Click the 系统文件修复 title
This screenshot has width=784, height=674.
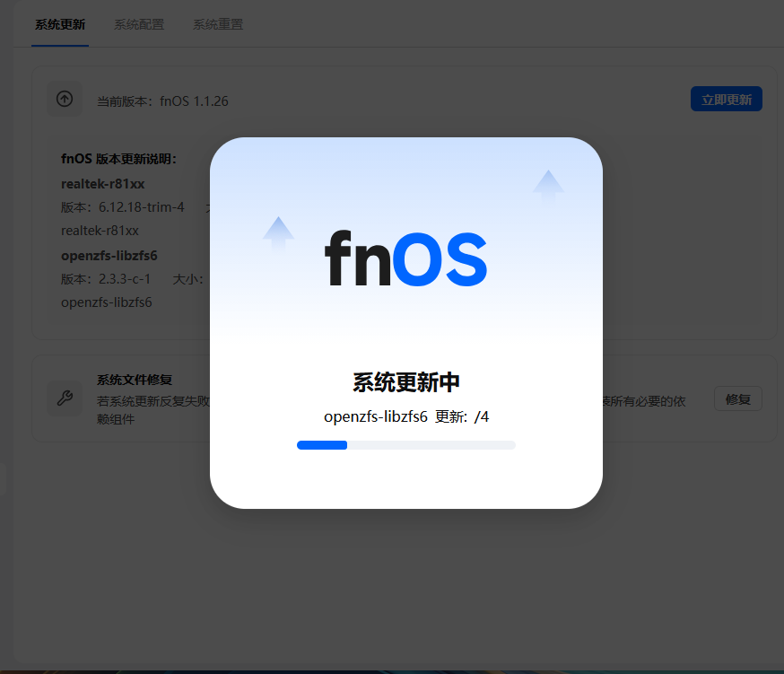click(135, 380)
